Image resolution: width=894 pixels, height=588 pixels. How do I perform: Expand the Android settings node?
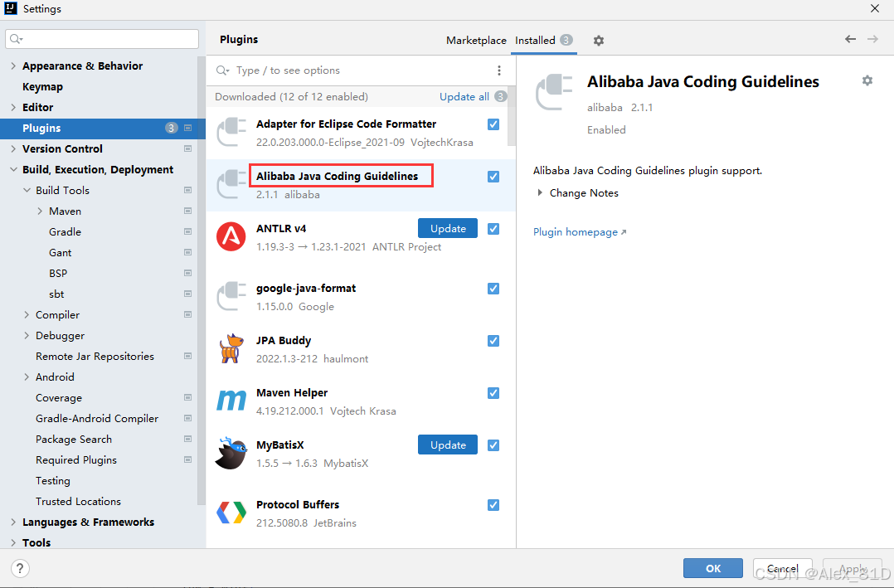tap(27, 377)
